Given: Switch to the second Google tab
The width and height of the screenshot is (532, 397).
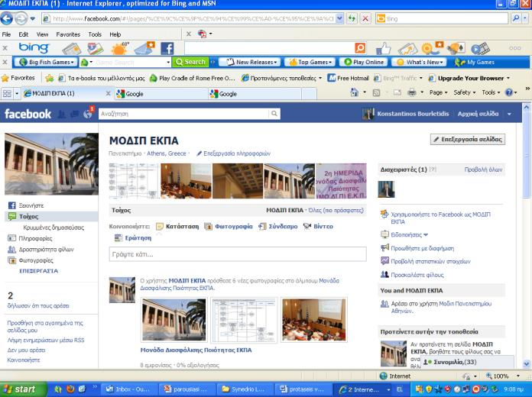Looking at the screenshot, I should click(255, 94).
